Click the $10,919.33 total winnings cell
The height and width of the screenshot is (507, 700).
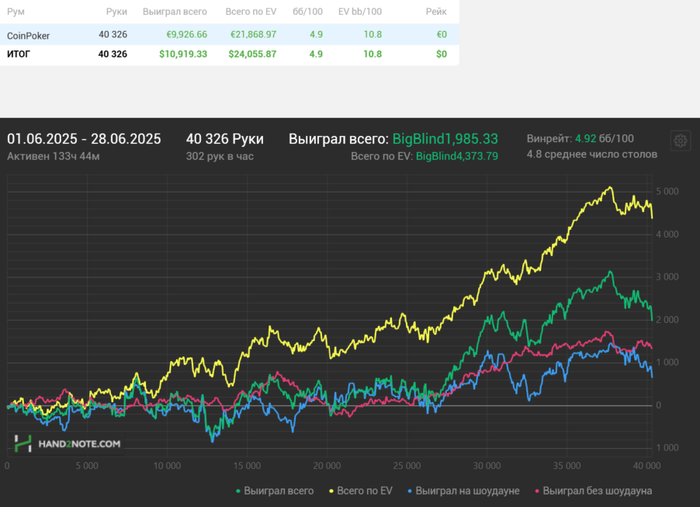(183, 54)
